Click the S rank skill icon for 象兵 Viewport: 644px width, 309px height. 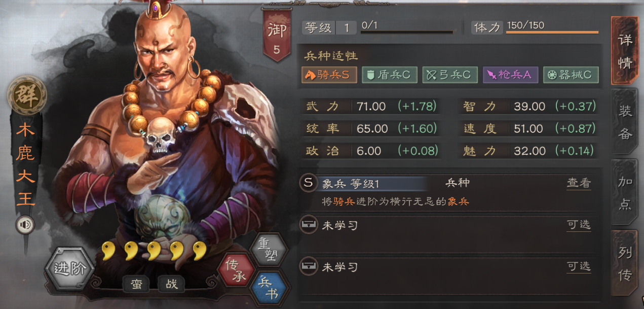coord(308,183)
